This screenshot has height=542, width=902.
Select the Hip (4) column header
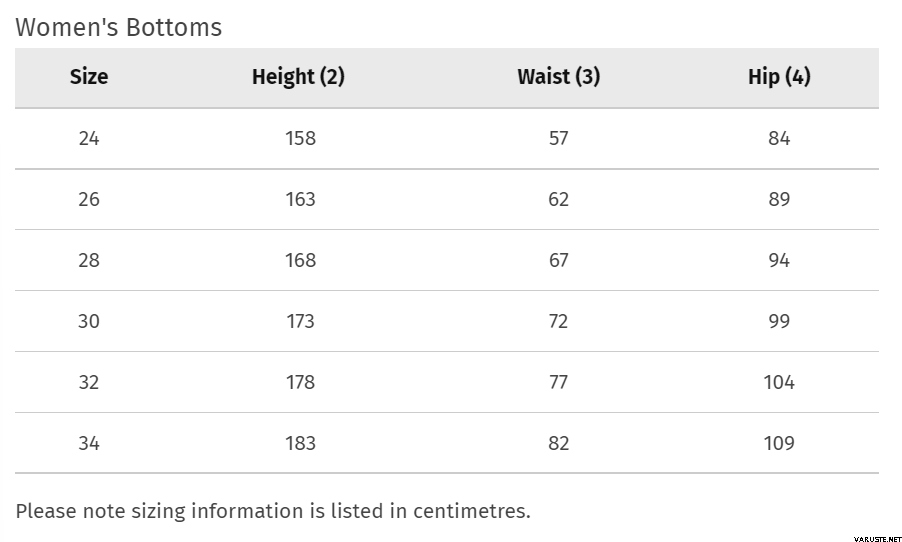779,77
